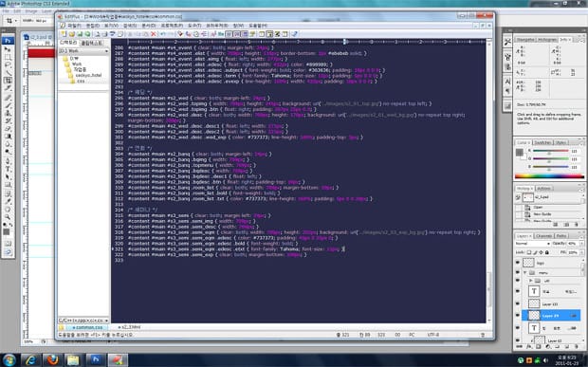Click the new snapshot icon in History panel
Image resolution: width=588 pixels, height=367 pixels.
point(566,224)
